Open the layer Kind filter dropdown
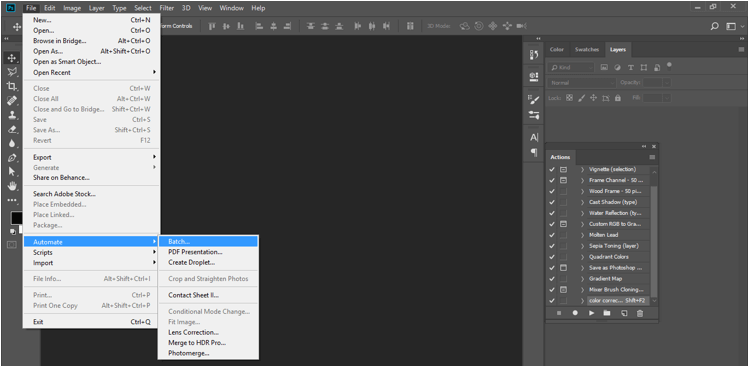 [x=571, y=67]
